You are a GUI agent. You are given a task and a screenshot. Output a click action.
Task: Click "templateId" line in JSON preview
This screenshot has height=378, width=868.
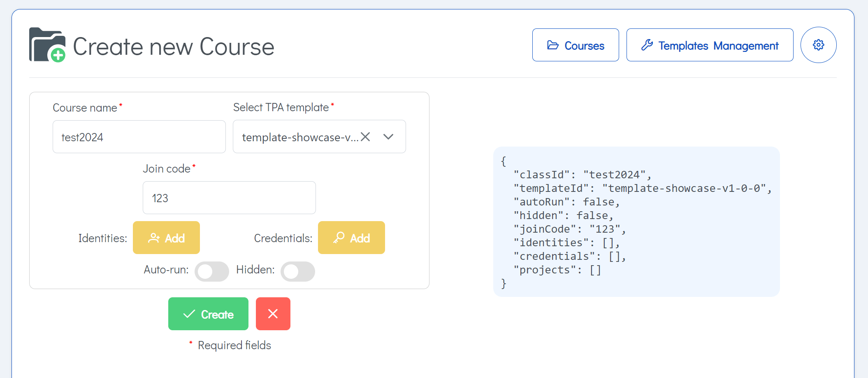coord(643,188)
